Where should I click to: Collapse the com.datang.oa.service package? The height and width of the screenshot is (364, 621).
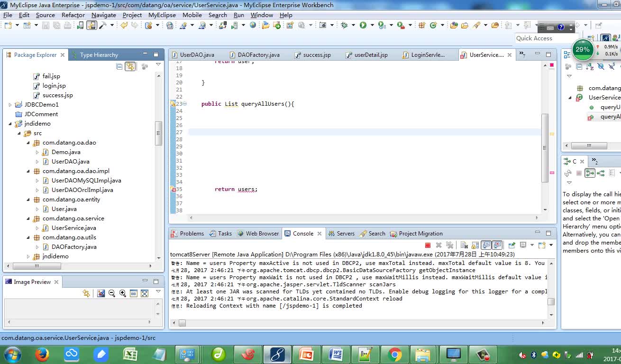click(x=28, y=218)
